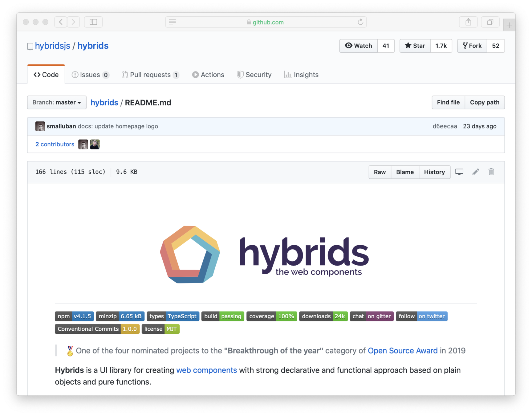Switch to the Code tab
The image size is (532, 416).
46,75
